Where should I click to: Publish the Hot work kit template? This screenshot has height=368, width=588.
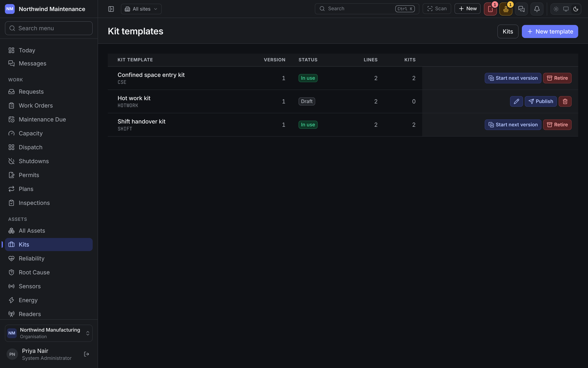(541, 101)
